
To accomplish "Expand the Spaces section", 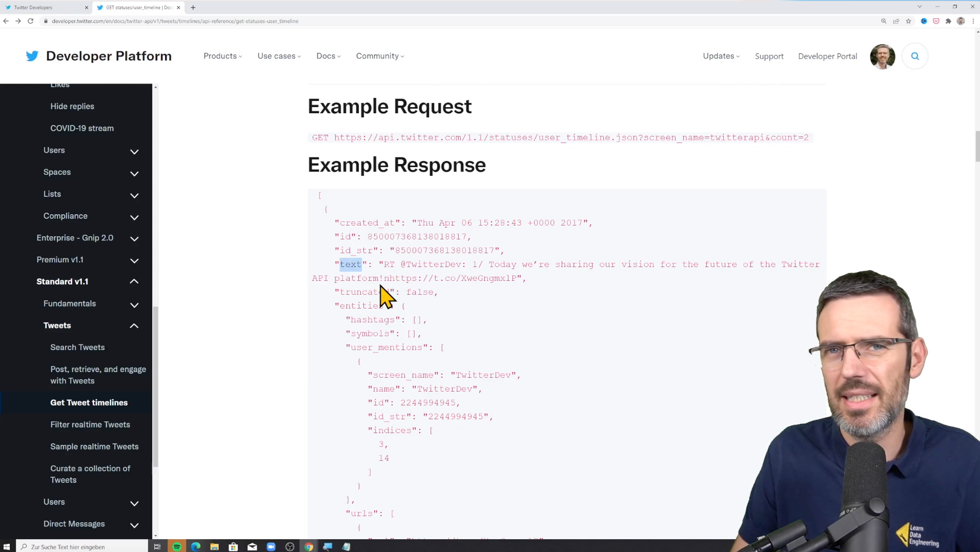I will pos(134,173).
